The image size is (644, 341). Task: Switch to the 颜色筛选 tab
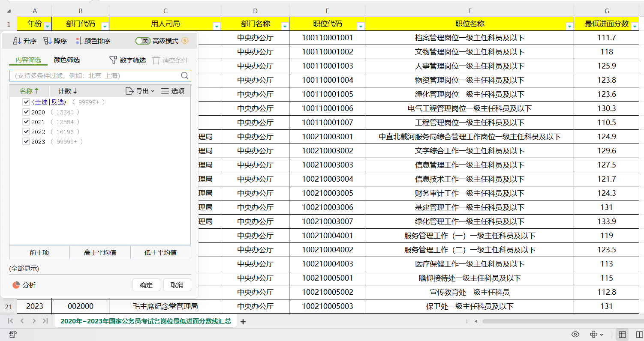67,60
